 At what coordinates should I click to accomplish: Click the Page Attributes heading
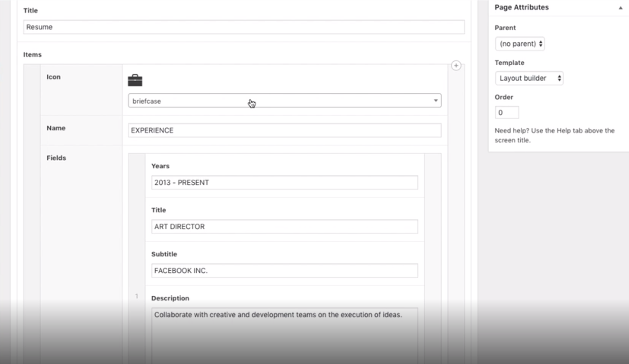pos(521,8)
